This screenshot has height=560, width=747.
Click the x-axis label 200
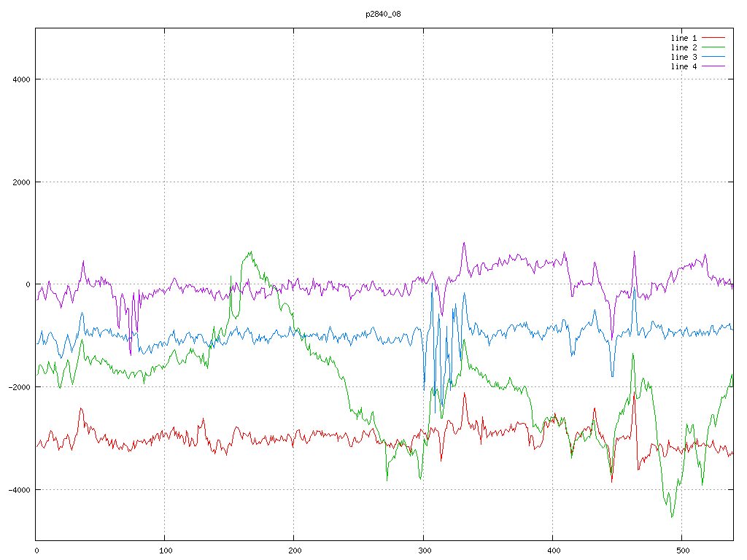pyautogui.click(x=295, y=551)
